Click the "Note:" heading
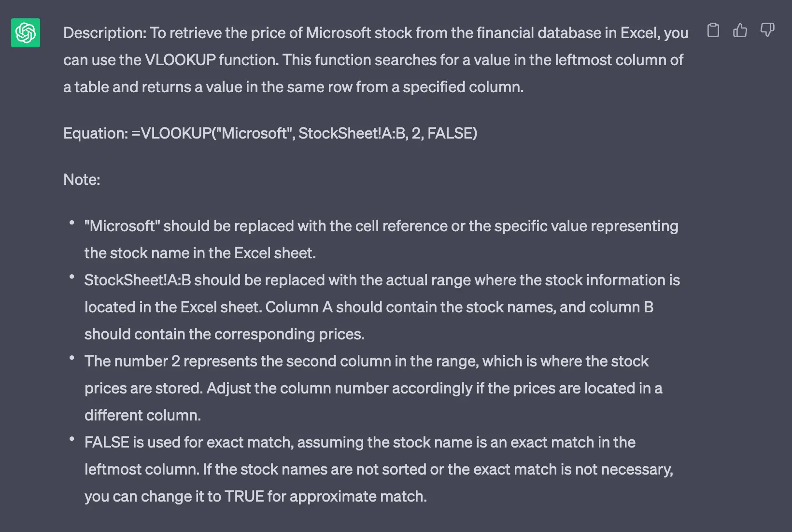This screenshot has height=532, width=792. (x=82, y=180)
